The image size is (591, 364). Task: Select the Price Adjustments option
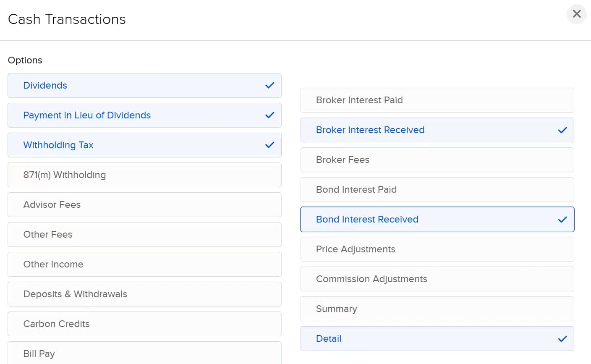437,249
